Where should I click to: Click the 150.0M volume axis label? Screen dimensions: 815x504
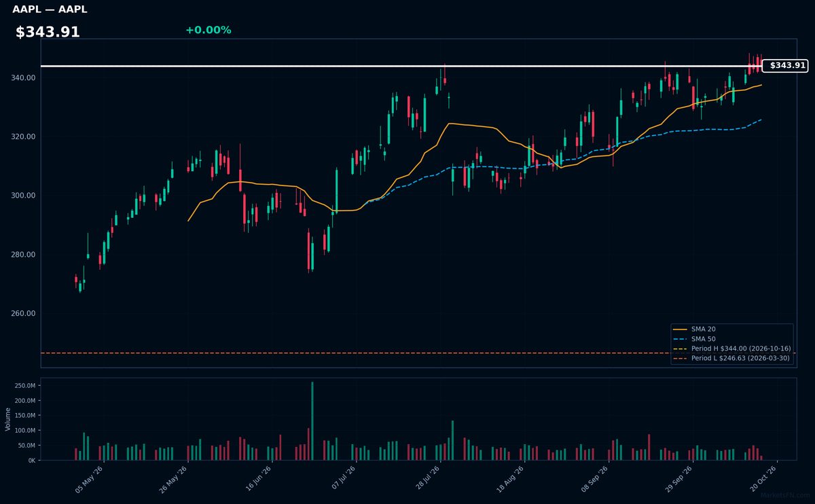click(25, 416)
